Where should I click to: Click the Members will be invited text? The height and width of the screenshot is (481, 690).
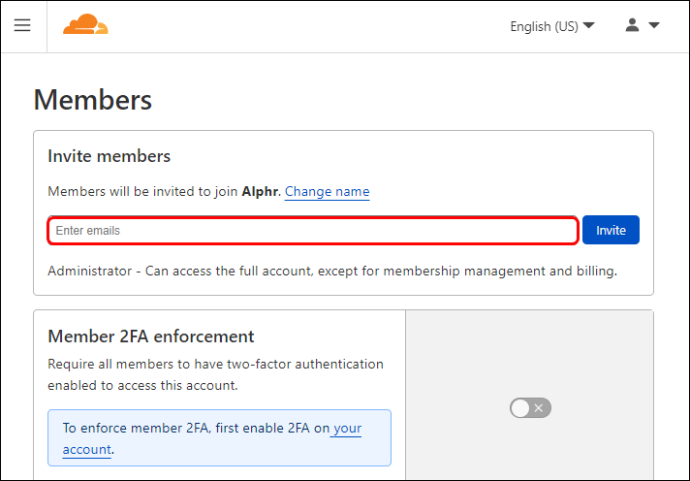point(143,192)
